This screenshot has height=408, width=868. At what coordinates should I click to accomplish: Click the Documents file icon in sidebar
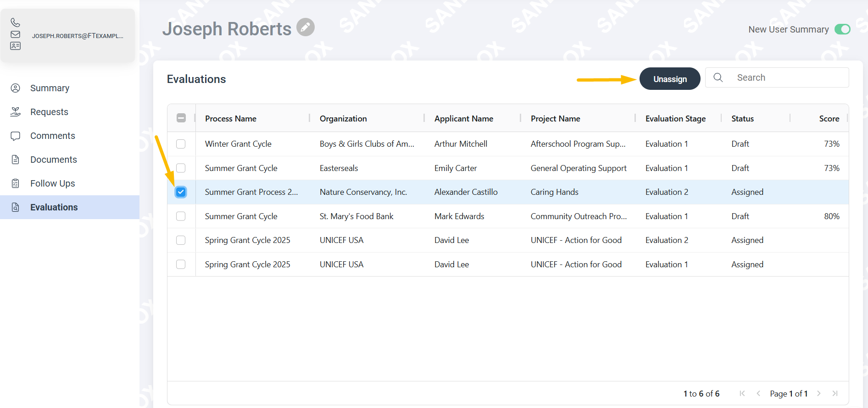(x=15, y=160)
